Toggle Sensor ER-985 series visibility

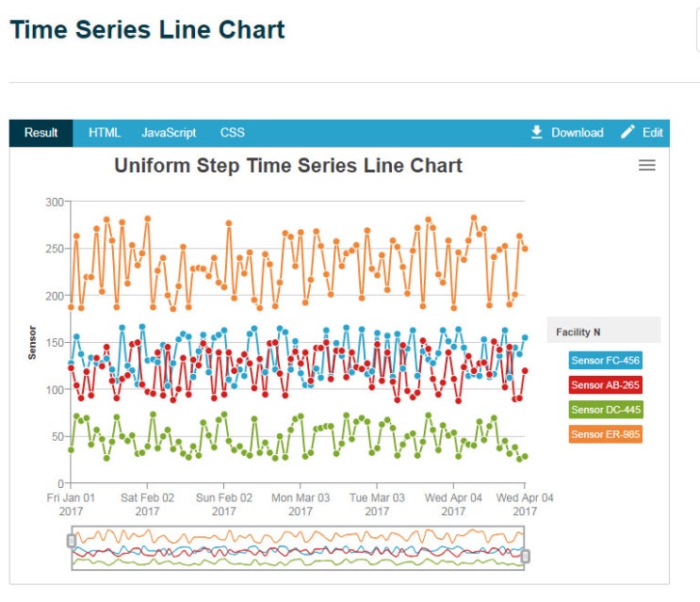coord(606,433)
